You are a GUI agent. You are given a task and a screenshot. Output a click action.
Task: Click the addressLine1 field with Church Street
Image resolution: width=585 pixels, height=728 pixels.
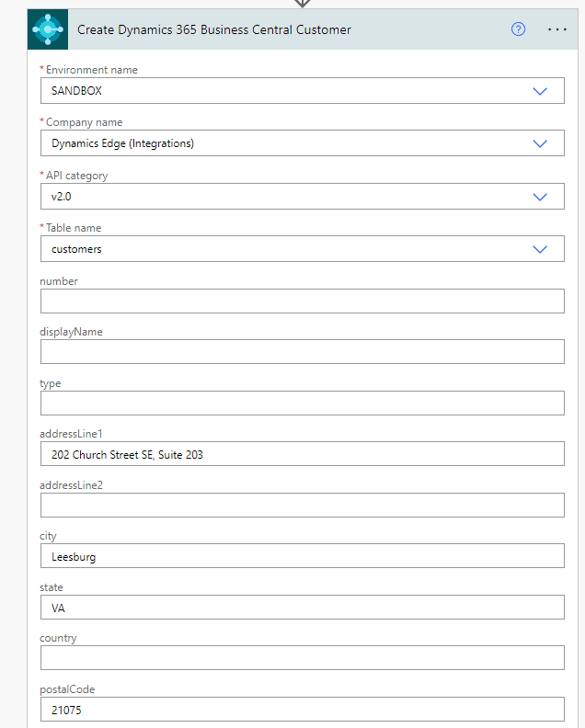(x=303, y=453)
